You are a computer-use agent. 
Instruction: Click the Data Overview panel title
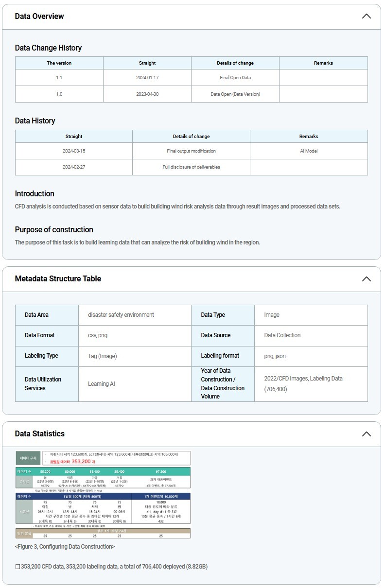tap(39, 17)
